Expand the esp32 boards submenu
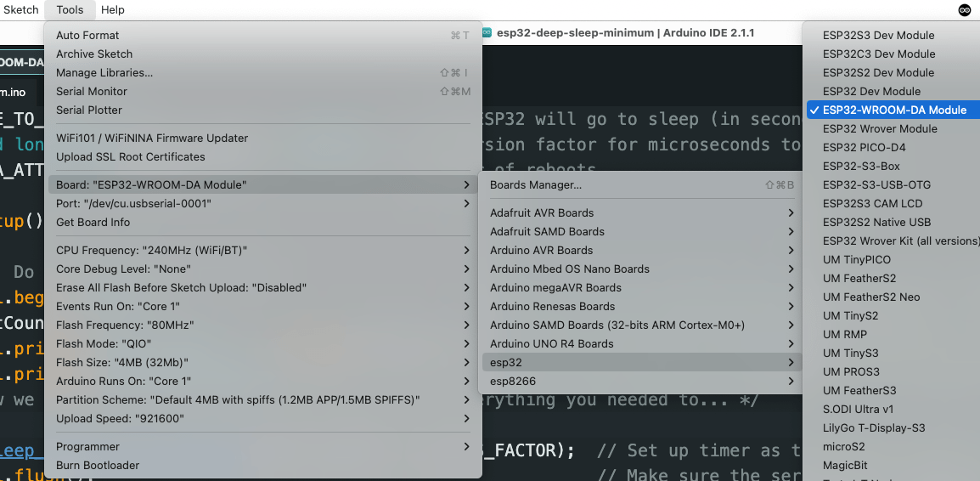Image resolution: width=980 pixels, height=481 pixels. [x=642, y=363]
